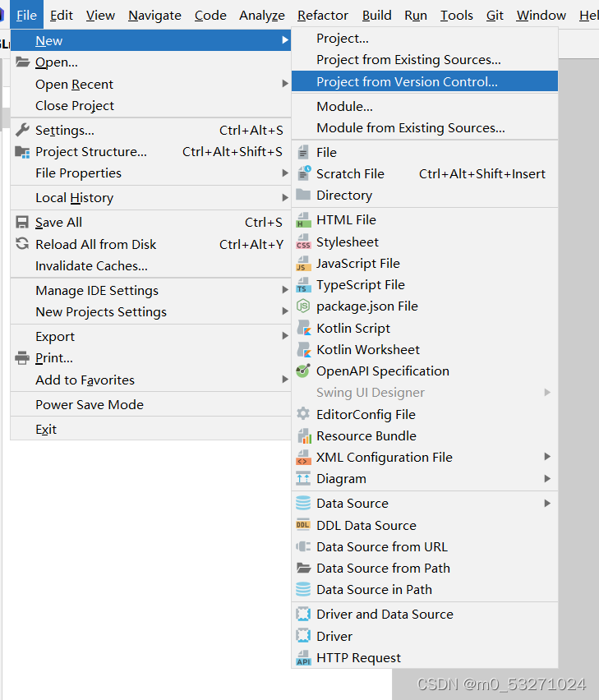Viewport: 599px width, 700px height.
Task: Click the JavaScript File icon
Action: tap(303, 264)
